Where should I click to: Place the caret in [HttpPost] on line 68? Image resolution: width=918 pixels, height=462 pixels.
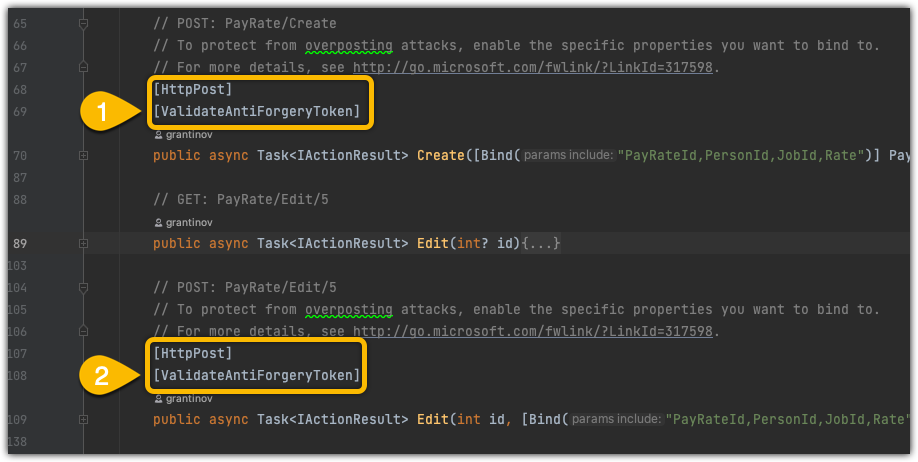(193, 90)
